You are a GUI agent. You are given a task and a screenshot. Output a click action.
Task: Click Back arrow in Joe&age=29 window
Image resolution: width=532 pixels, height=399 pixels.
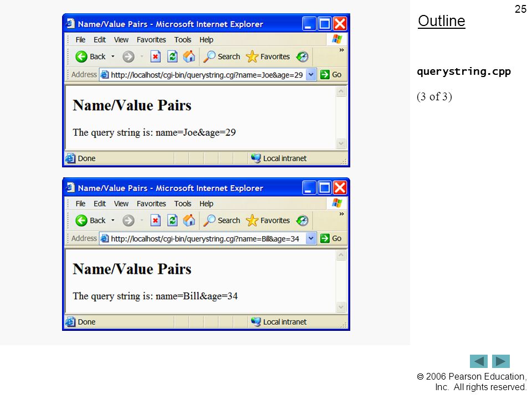[x=81, y=57]
